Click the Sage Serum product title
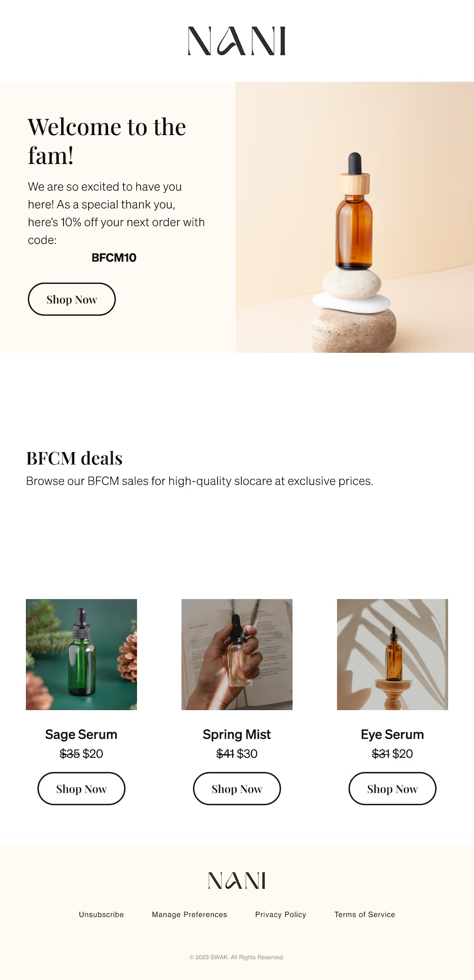The image size is (474, 980). (x=82, y=735)
